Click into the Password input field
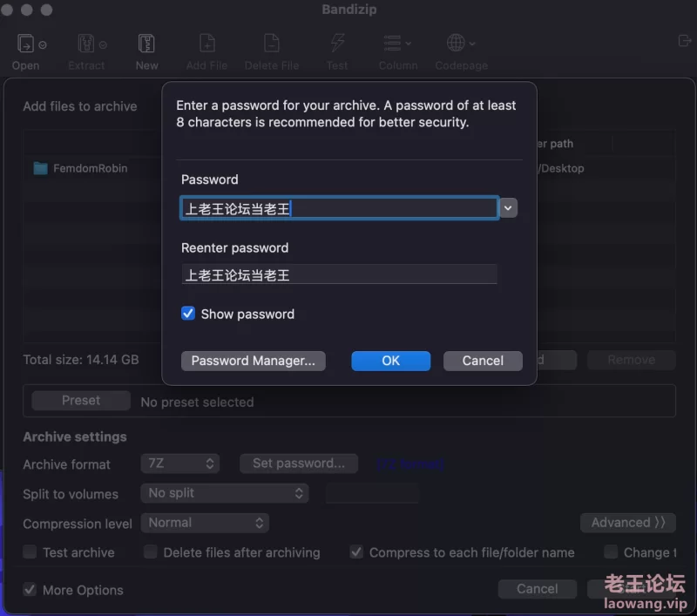This screenshot has height=616, width=697. 339,208
